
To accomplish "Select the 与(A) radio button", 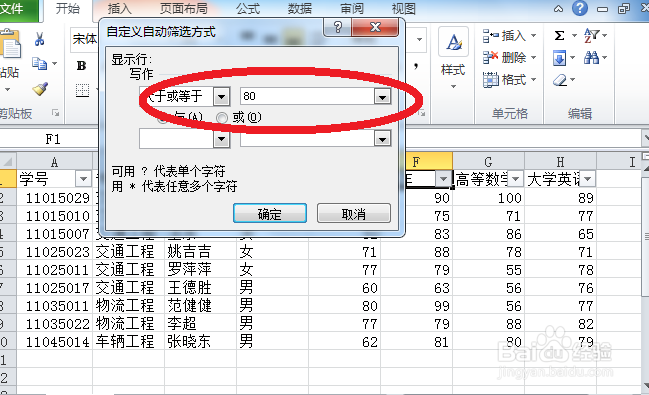I will [163, 119].
